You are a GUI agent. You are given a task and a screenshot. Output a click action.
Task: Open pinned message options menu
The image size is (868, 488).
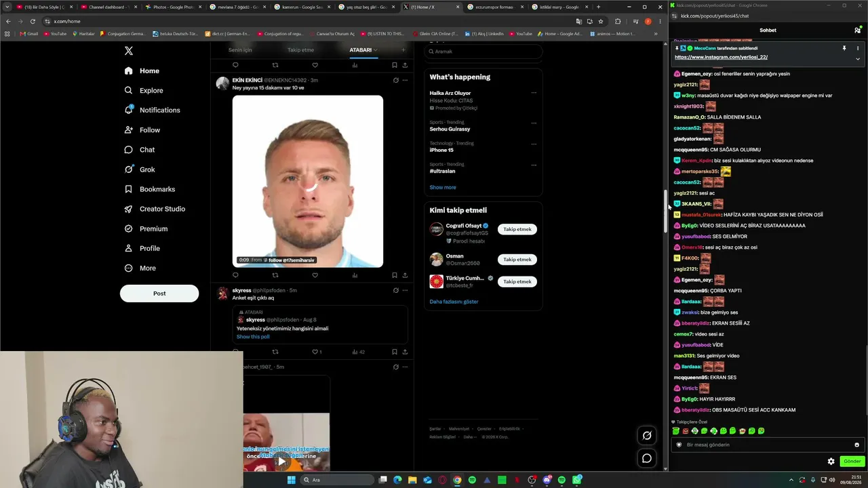(858, 49)
